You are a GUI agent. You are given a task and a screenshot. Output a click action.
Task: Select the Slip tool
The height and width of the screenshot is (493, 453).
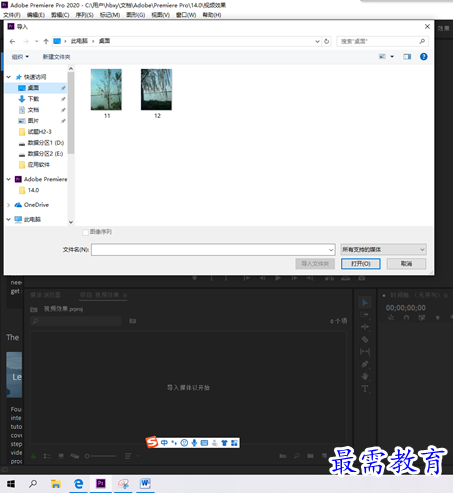[365, 352]
